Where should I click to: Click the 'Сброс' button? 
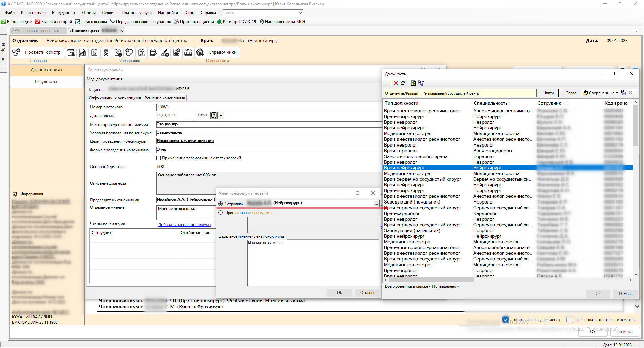(571, 93)
